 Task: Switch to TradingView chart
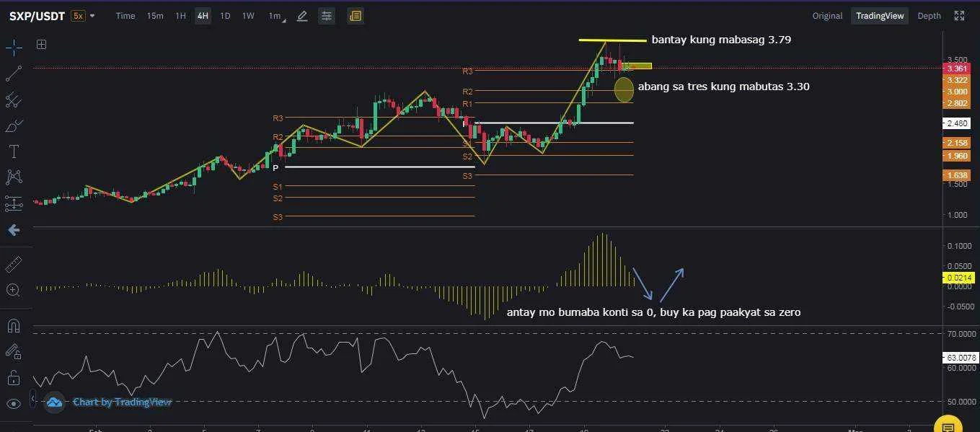click(880, 16)
